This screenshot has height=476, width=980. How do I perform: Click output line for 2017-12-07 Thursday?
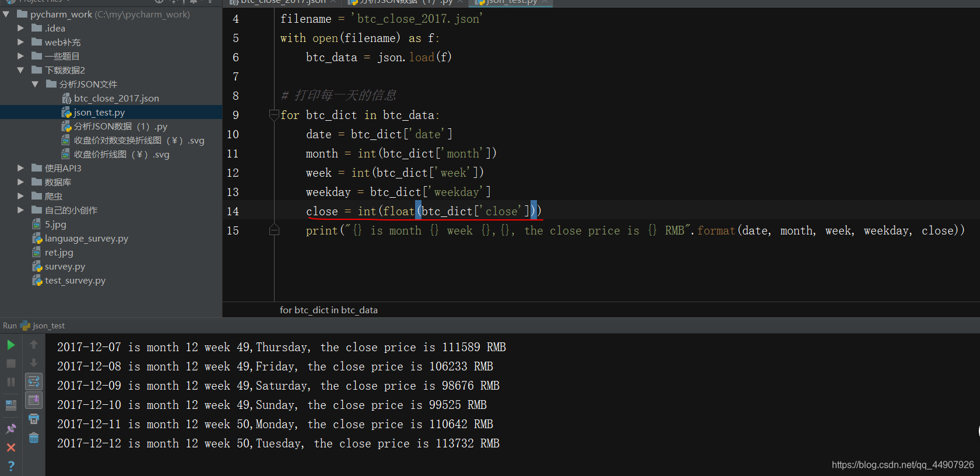click(x=282, y=347)
